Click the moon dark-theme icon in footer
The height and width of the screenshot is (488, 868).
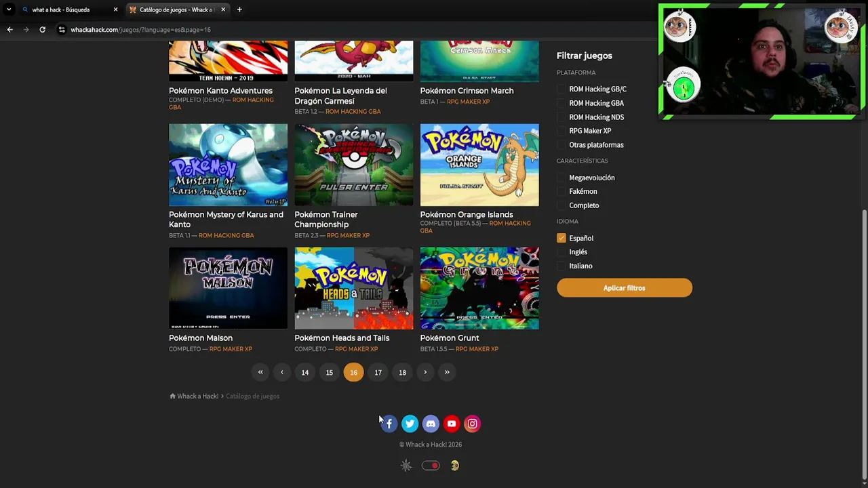455,466
